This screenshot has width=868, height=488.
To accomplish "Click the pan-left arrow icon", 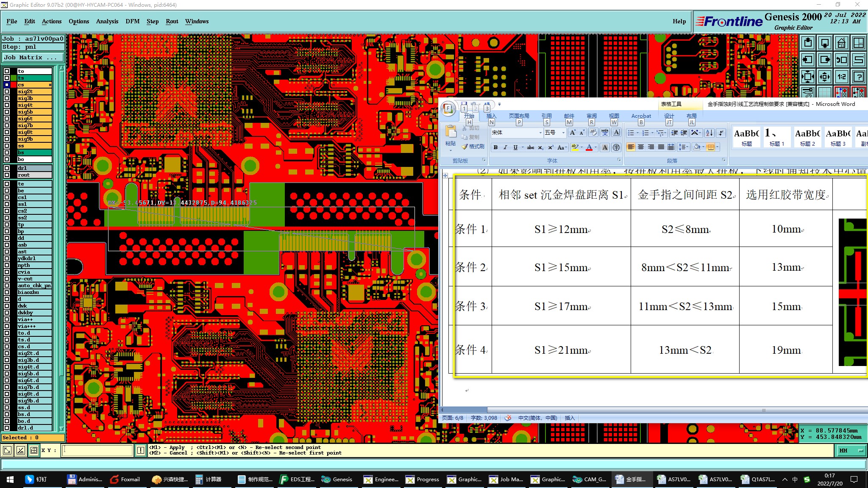I will 808,60.
